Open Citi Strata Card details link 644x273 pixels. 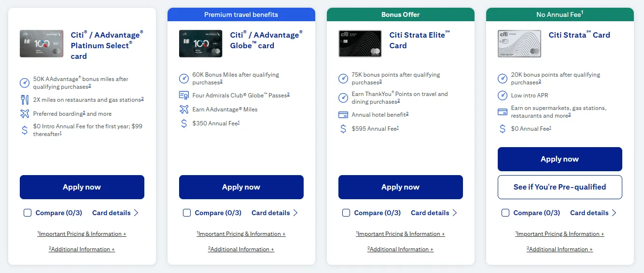593,213
